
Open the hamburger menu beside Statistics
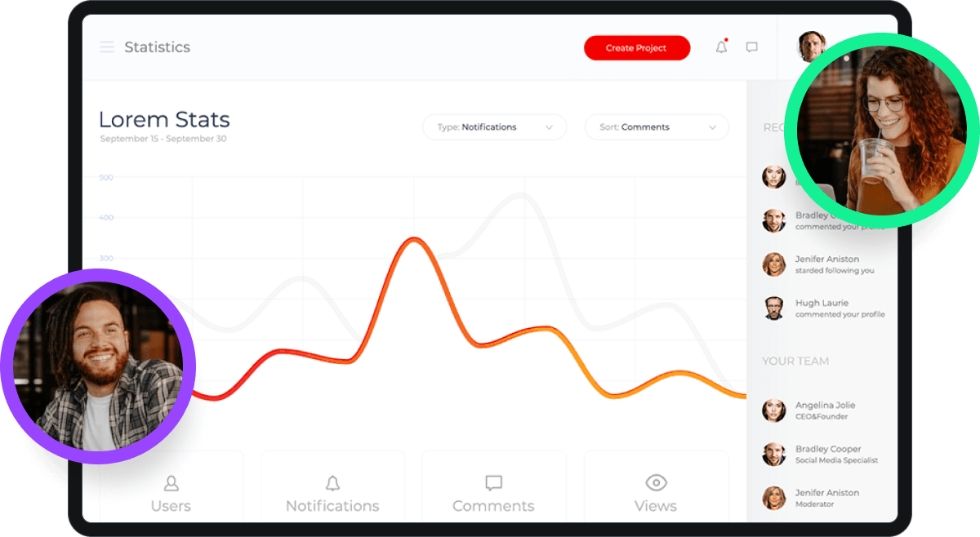[107, 47]
